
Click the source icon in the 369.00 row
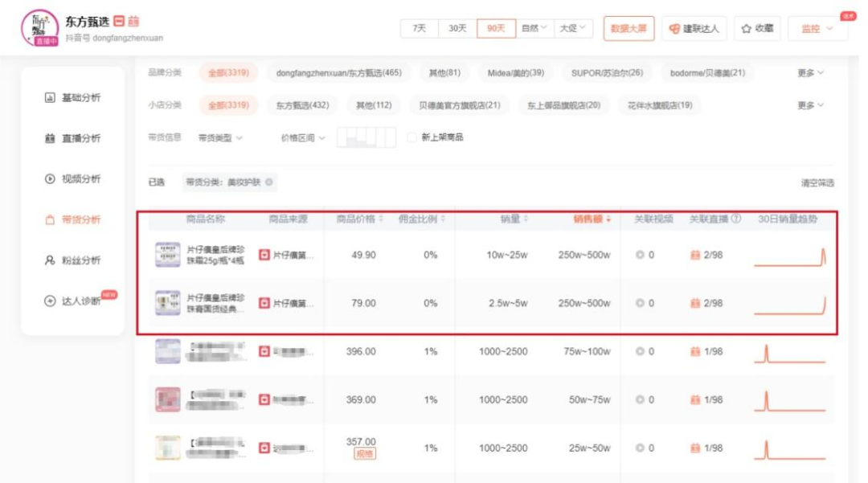[x=264, y=399]
